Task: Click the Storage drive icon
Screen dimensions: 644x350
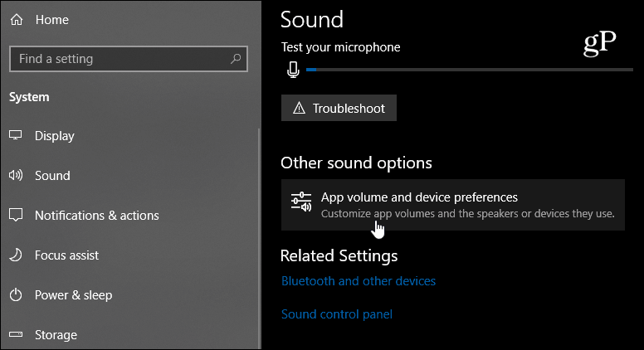Action: (16, 334)
